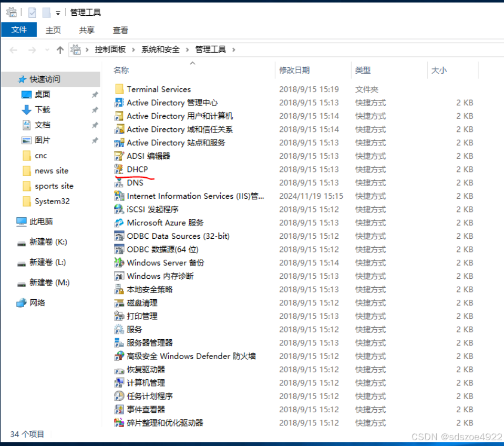Select the 本地安全策略 icon

[119, 289]
